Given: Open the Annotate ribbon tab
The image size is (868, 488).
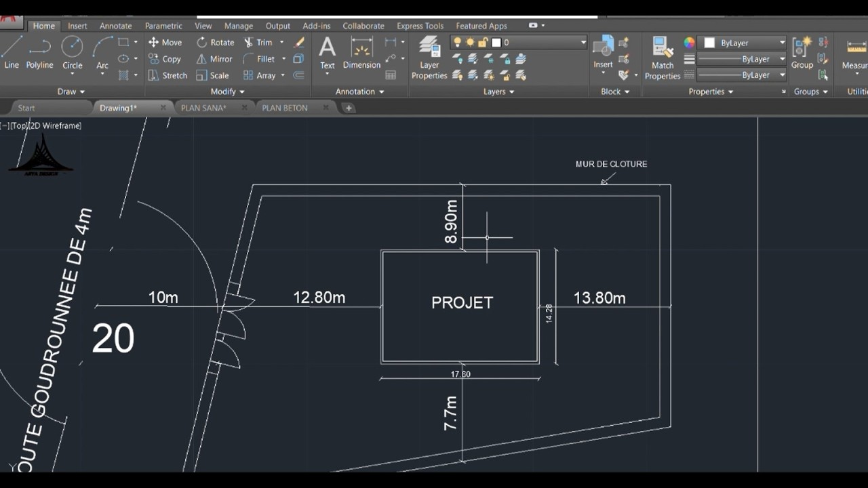Looking at the screenshot, I should pos(116,26).
